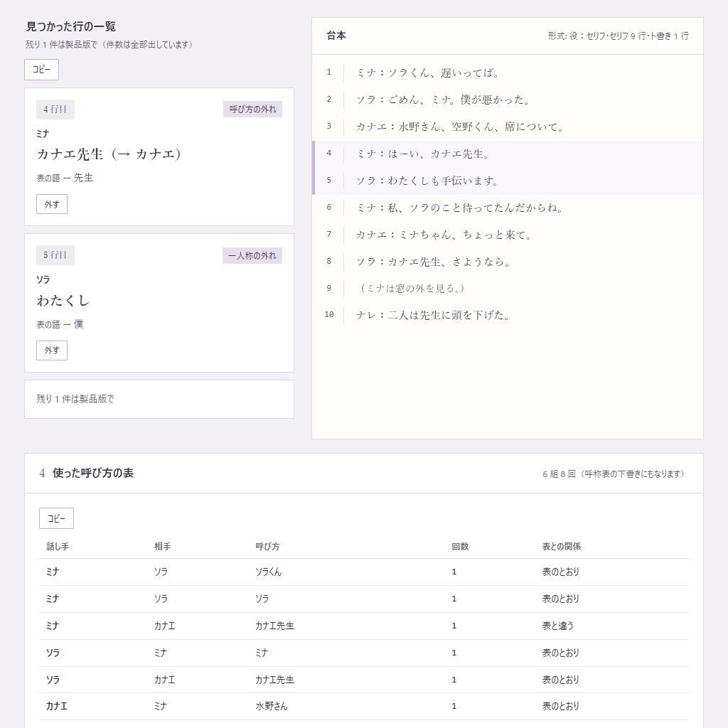
Task: Select stage direction line 9（ミナは窓の外を見る。）
Action: 508,289
